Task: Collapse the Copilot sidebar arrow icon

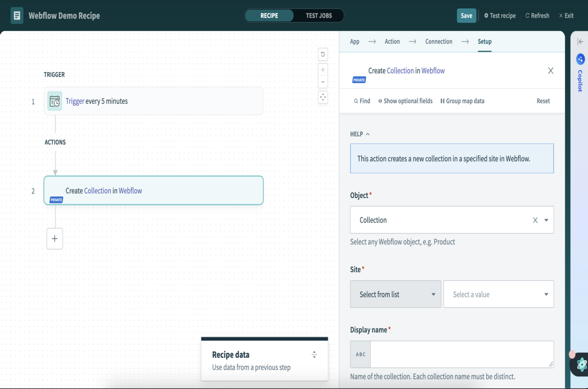Action: (580, 41)
